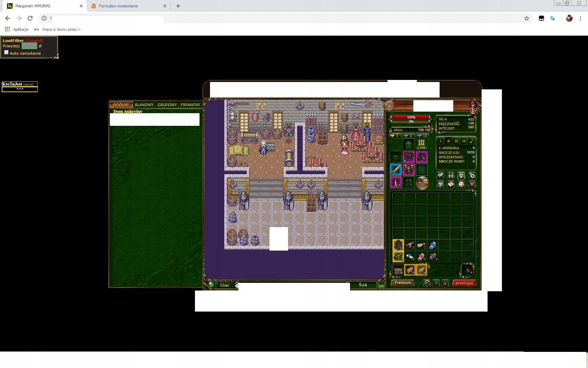Open the grey bag showing 19
Image resolution: width=588 pixels, height=368 pixels.
click(398, 270)
